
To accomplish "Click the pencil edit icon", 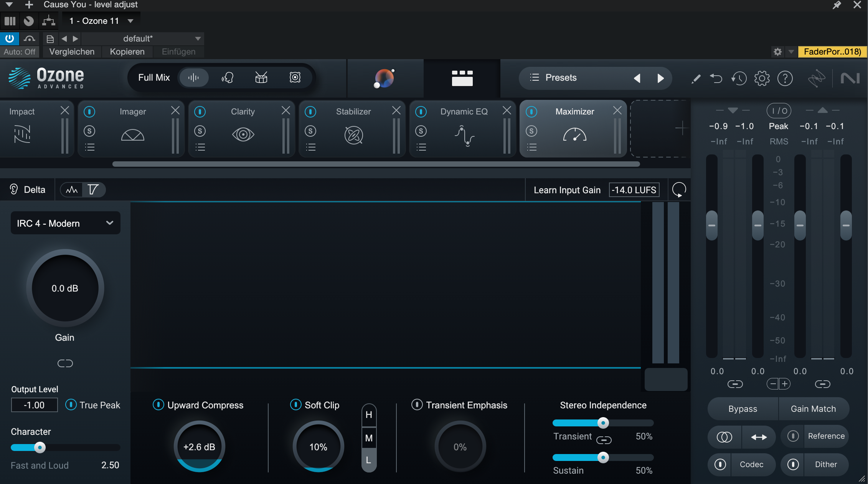I will pyautogui.click(x=696, y=79).
